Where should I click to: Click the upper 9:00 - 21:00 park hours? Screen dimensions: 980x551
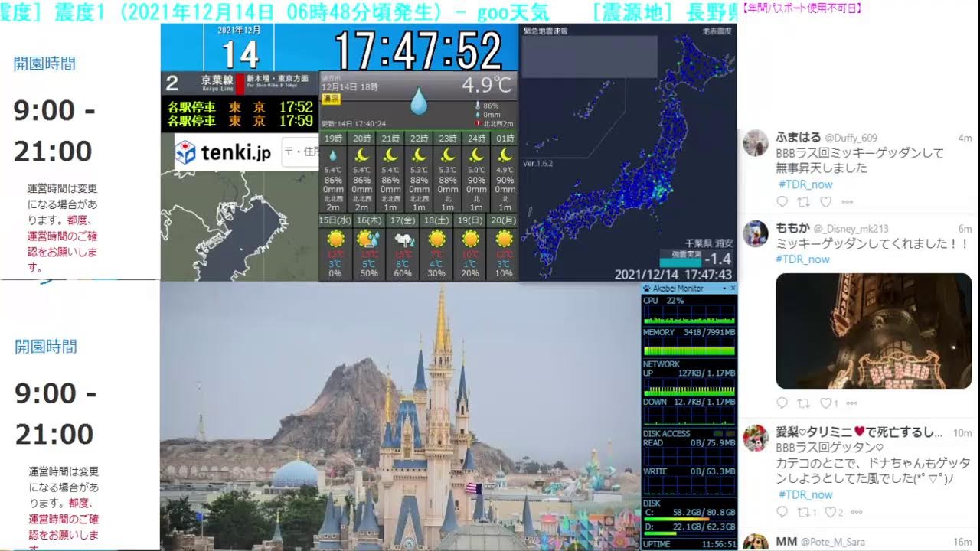pos(55,131)
